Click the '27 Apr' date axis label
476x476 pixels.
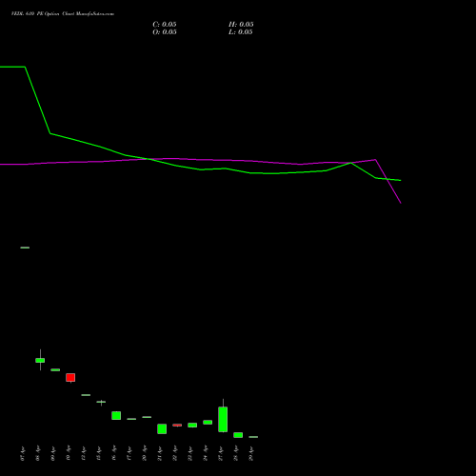(221, 453)
